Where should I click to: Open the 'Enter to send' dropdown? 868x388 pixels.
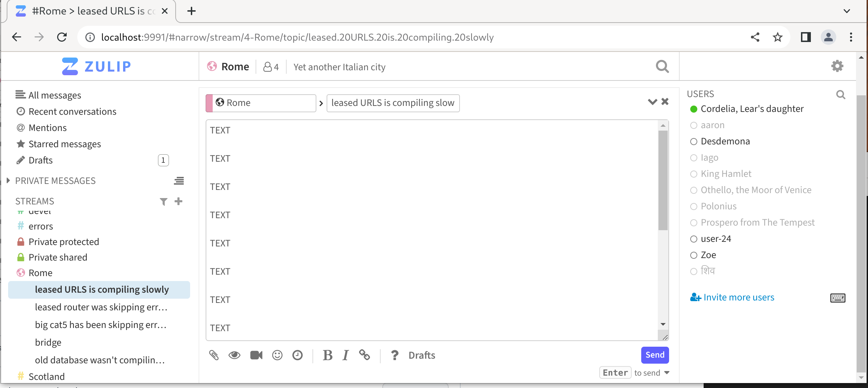(x=666, y=372)
